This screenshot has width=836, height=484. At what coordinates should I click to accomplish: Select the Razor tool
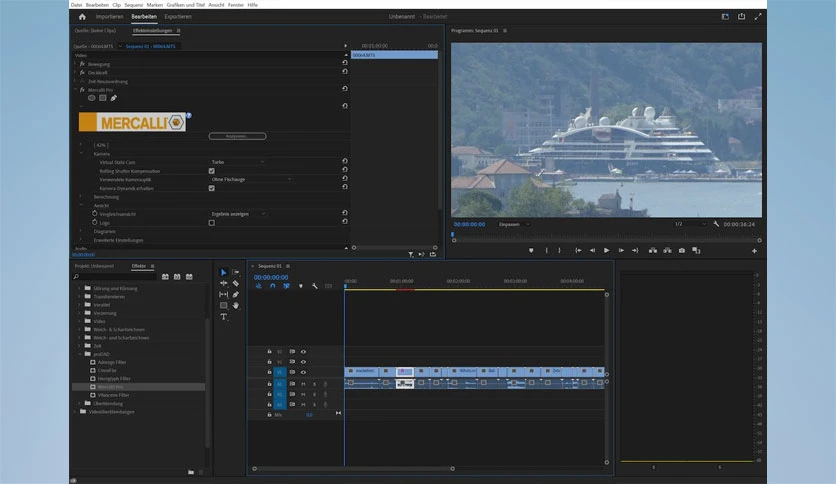236,283
